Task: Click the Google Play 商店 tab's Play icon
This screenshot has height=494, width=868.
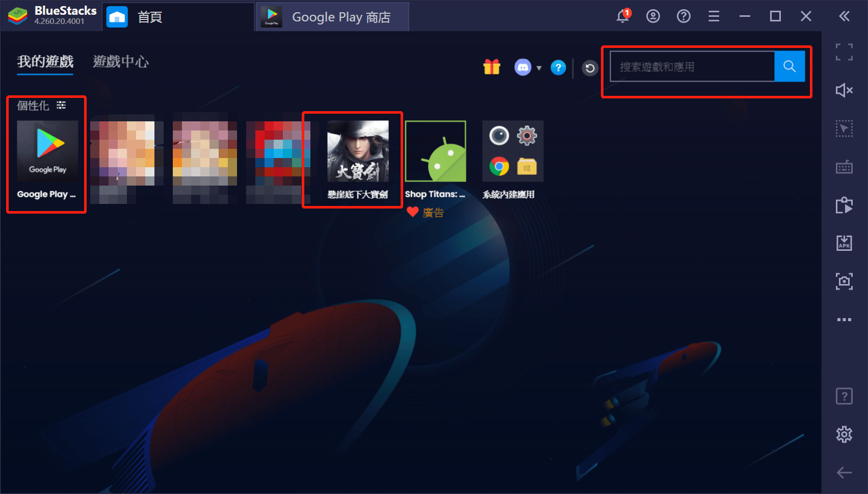Action: pyautogui.click(x=272, y=17)
